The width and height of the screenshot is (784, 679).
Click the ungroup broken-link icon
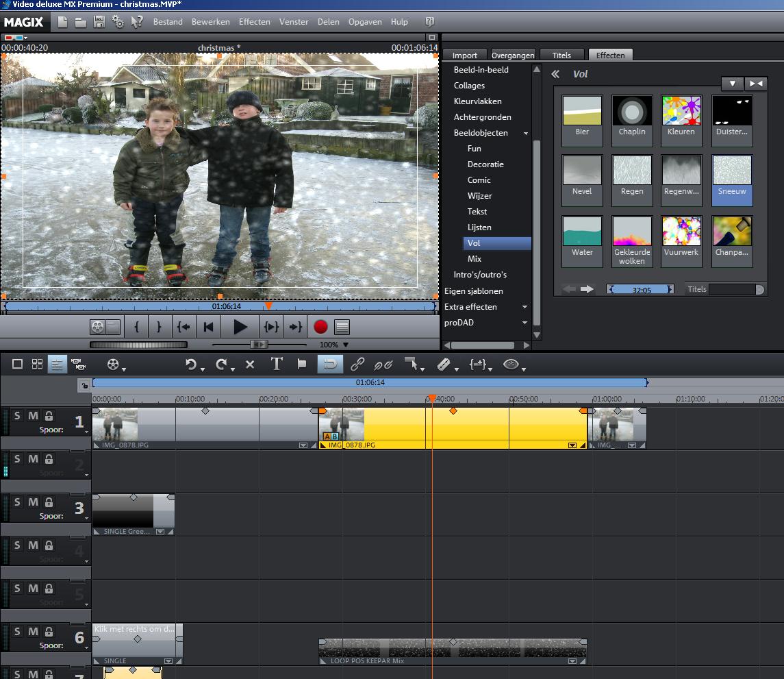pos(382,365)
